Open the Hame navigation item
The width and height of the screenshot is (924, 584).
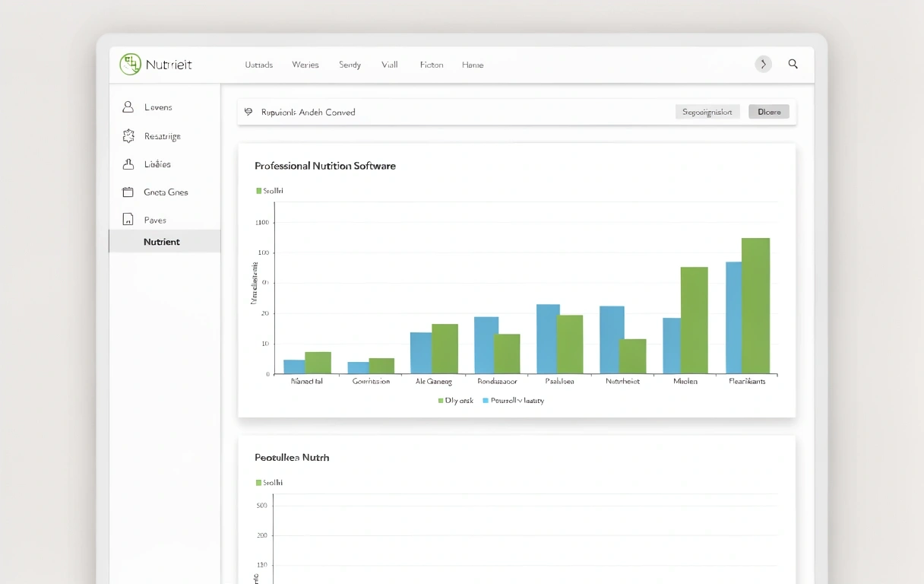(x=472, y=65)
